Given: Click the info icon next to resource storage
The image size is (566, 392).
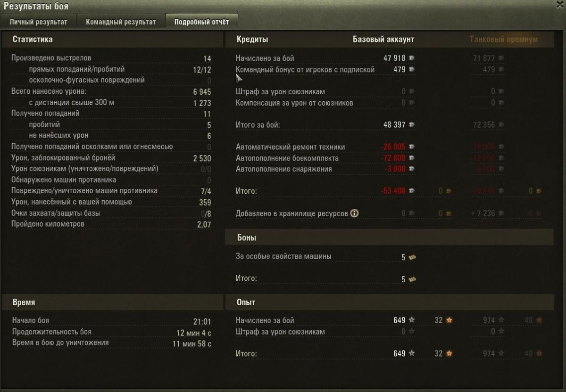Looking at the screenshot, I should coord(354,213).
